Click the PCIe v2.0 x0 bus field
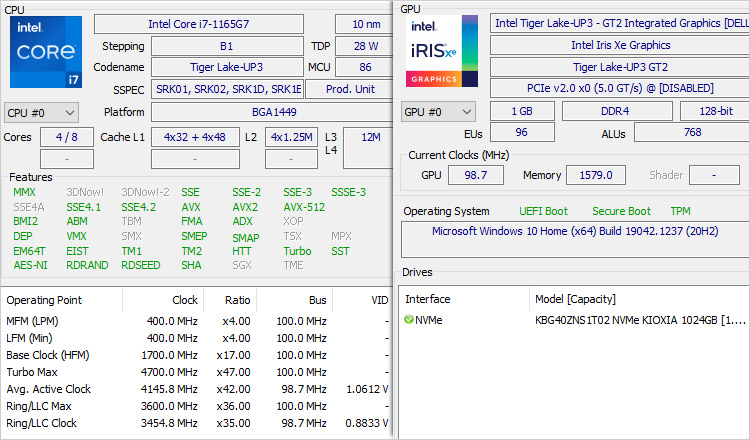 (x=620, y=88)
